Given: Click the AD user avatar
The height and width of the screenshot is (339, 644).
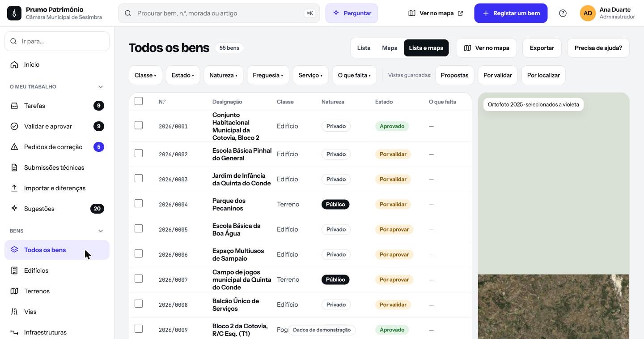Looking at the screenshot, I should [588, 13].
